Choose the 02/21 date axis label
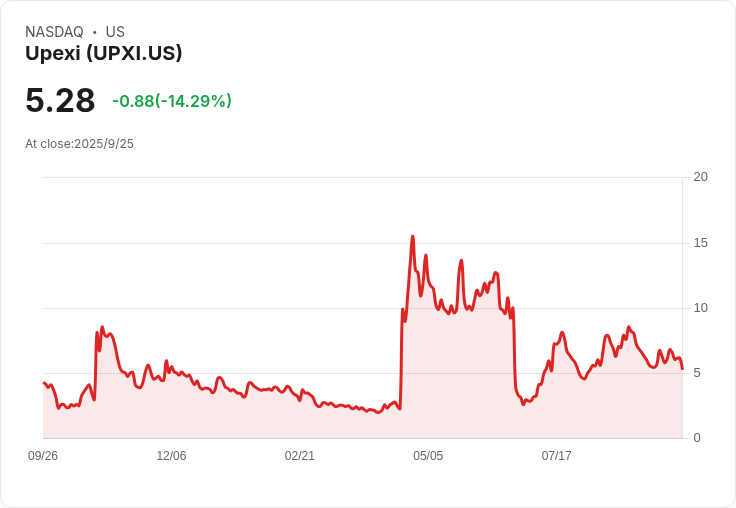The height and width of the screenshot is (508, 736). (x=299, y=456)
